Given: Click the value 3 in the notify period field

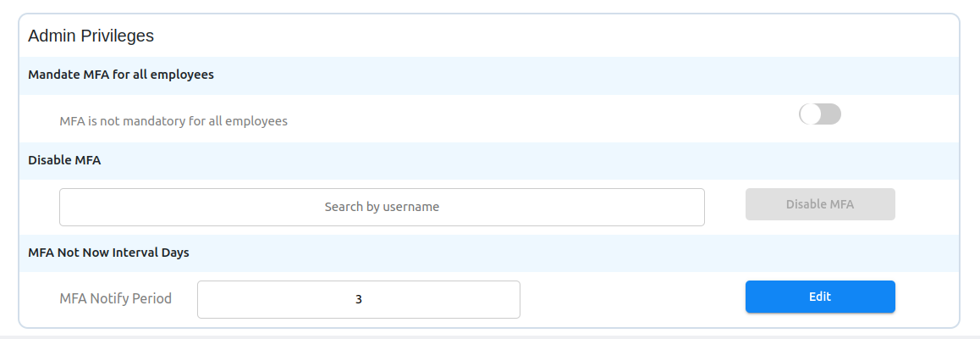Looking at the screenshot, I should coord(359,299).
